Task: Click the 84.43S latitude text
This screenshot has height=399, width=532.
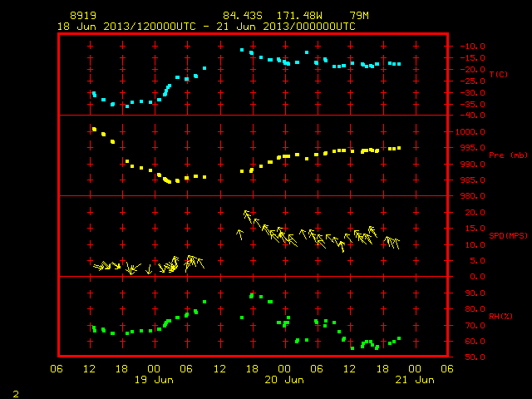Action: tap(243, 16)
